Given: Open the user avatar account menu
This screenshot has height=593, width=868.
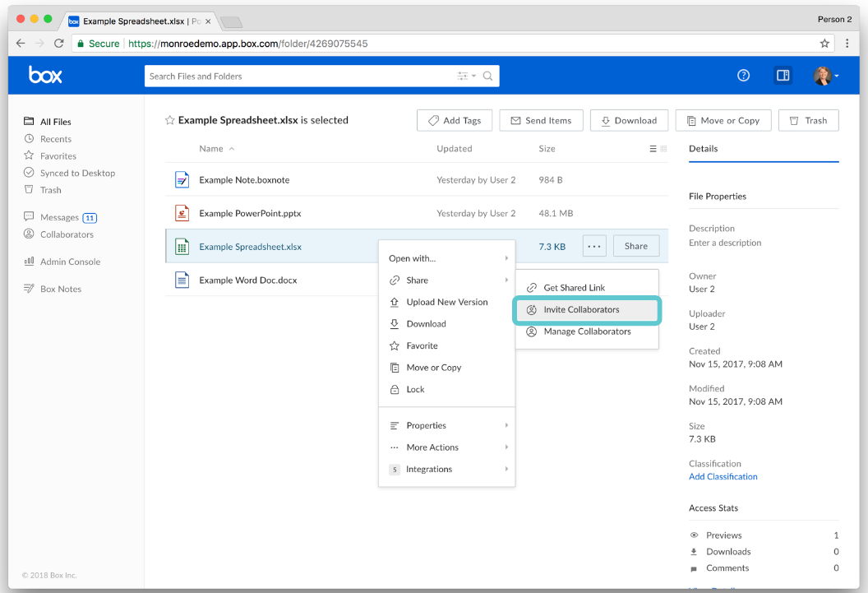Looking at the screenshot, I should click(825, 76).
